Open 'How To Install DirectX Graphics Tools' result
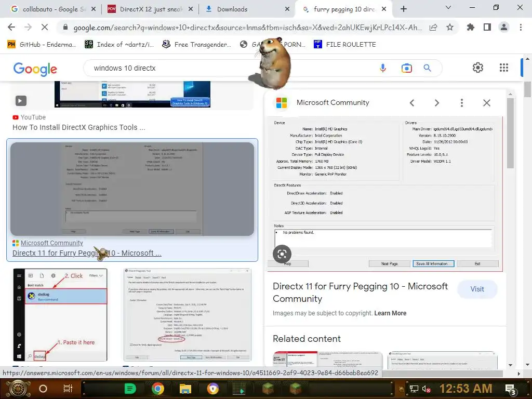This screenshot has width=532, height=399. tap(79, 127)
